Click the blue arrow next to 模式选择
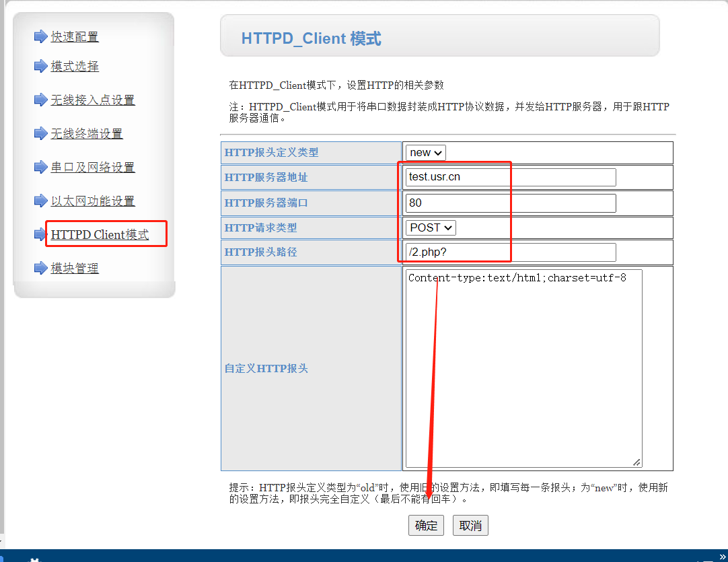This screenshot has width=728, height=562. click(40, 66)
